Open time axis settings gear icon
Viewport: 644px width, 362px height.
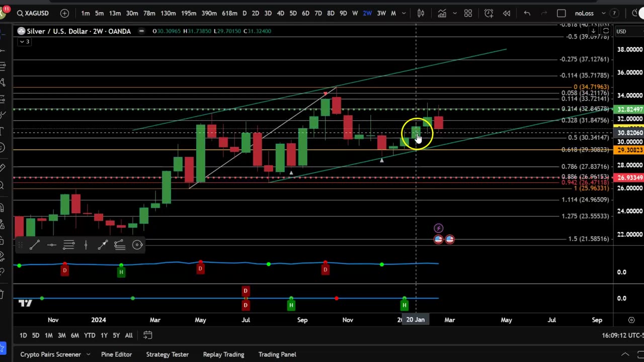pyautogui.click(x=631, y=320)
